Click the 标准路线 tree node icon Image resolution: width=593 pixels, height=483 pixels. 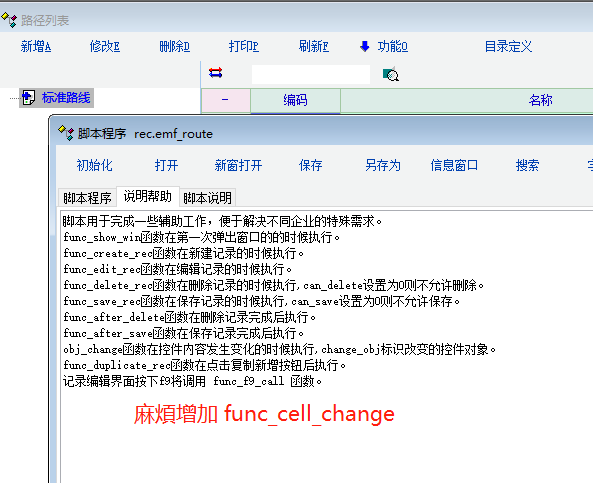click(28, 98)
